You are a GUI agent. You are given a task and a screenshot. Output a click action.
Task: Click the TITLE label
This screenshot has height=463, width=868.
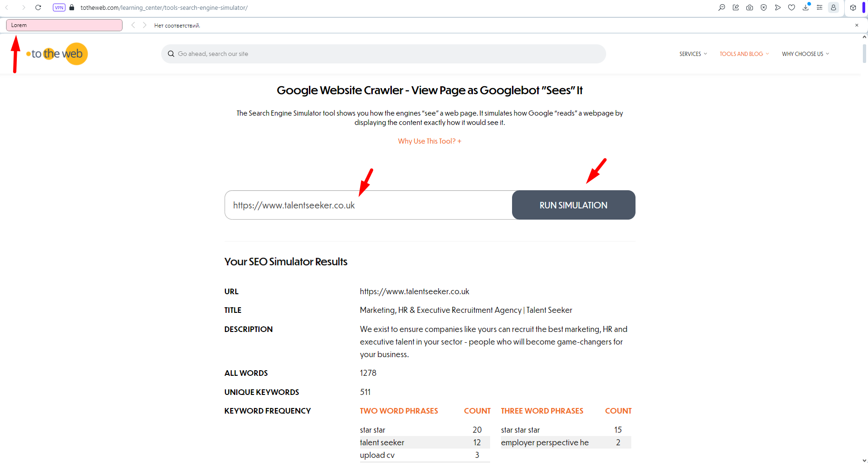coord(233,310)
